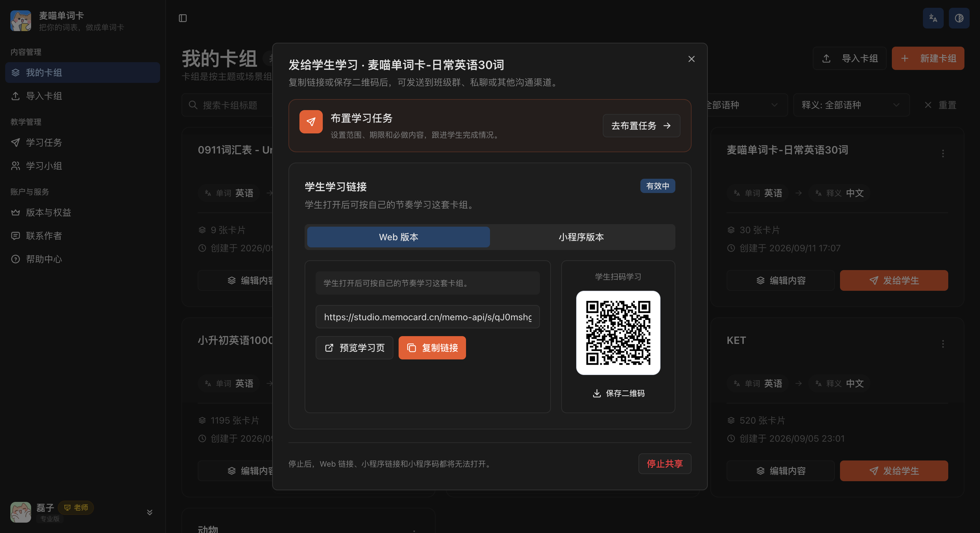Open 联系作者 sidebar item
The image size is (980, 533).
pos(83,236)
